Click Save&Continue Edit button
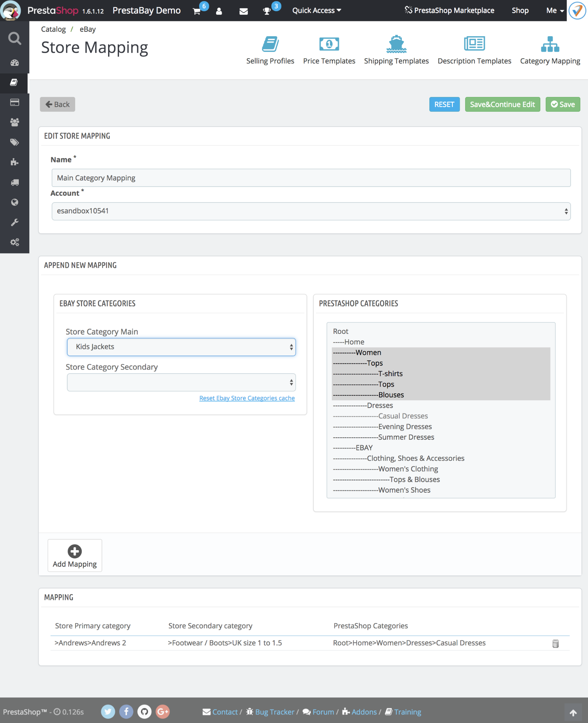Screen dimensions: 588x723 pyautogui.click(x=502, y=105)
